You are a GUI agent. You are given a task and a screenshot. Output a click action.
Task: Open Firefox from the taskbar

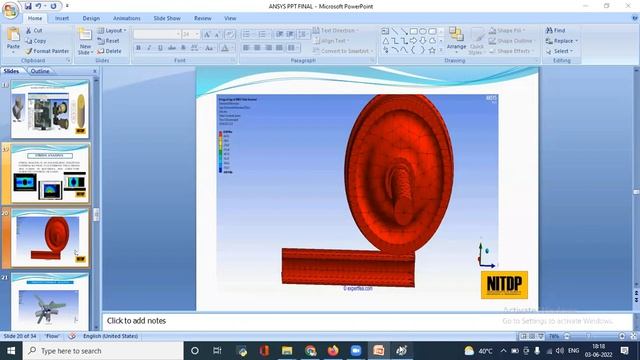(333, 351)
